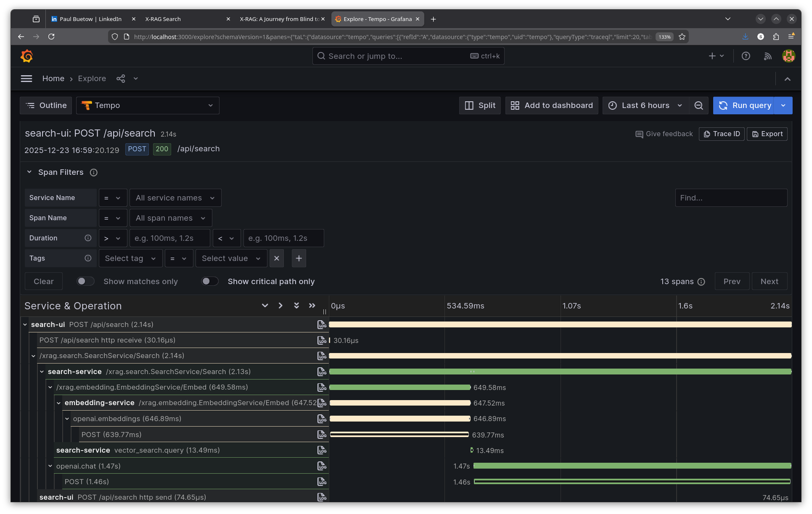Click the Grafana logo icon
This screenshot has width=812, height=514.
pos(26,56)
